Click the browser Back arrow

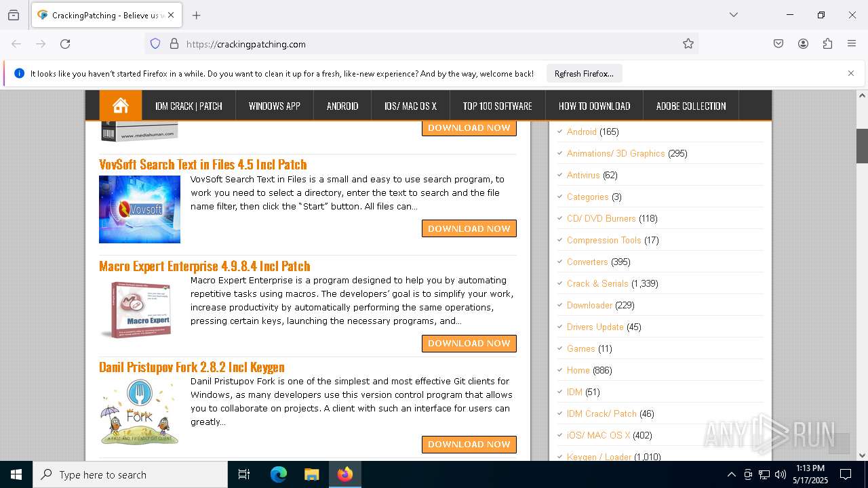(16, 43)
